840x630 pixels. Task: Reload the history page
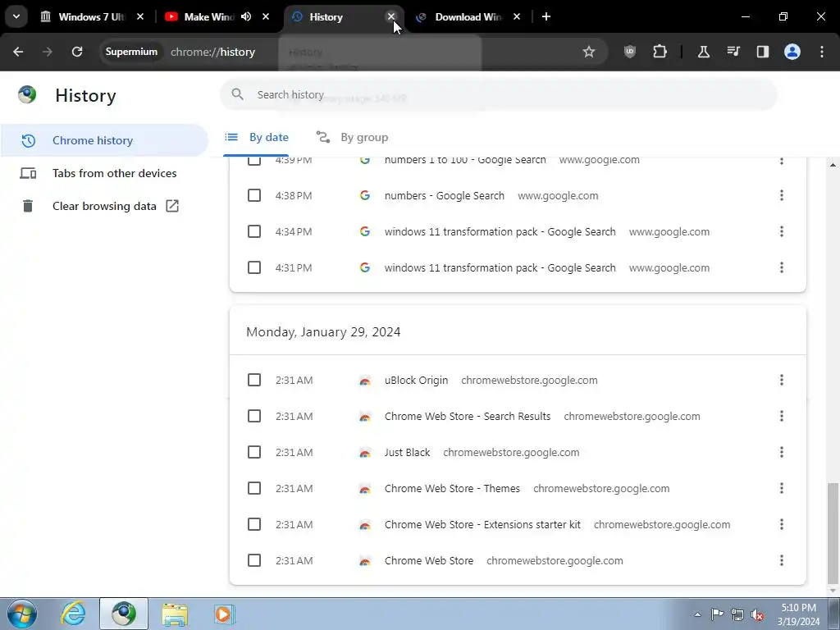tap(77, 52)
